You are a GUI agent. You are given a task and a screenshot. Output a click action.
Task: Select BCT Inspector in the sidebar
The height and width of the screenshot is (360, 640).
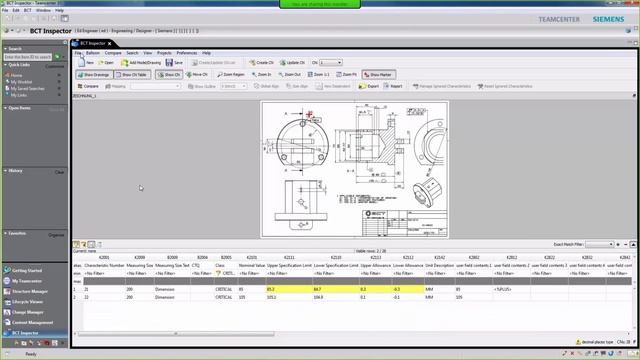35,333
